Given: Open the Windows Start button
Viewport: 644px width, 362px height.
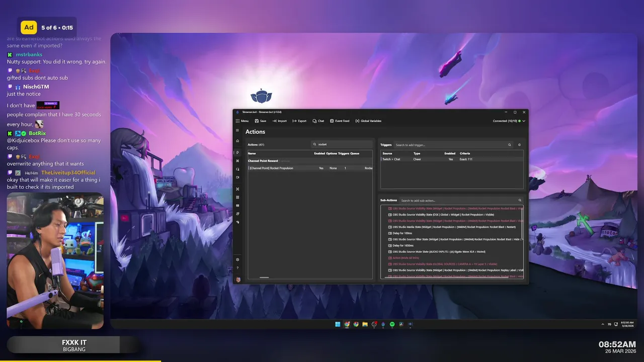Looking at the screenshot, I should pos(338,324).
